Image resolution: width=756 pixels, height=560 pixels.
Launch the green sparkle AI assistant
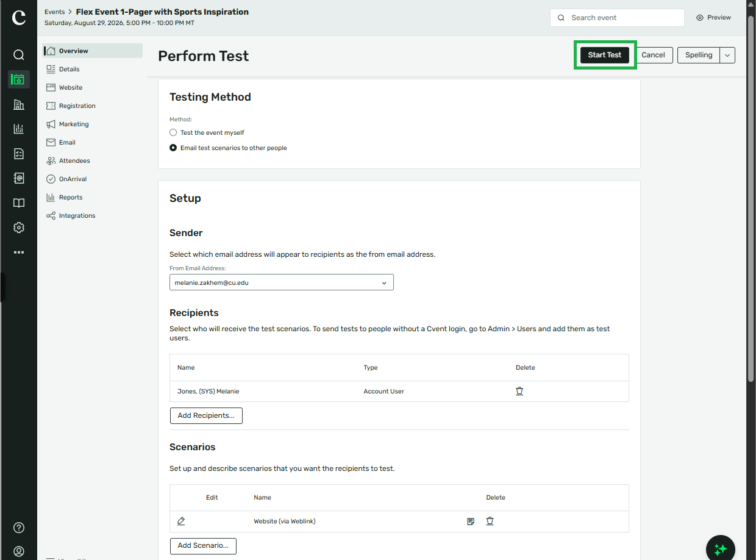click(x=721, y=549)
